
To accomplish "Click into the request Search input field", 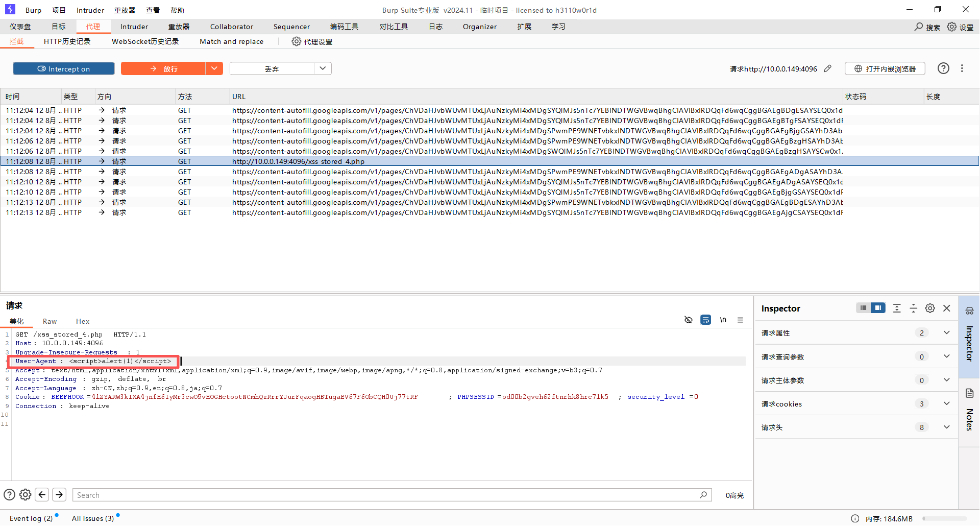I will (x=392, y=494).
